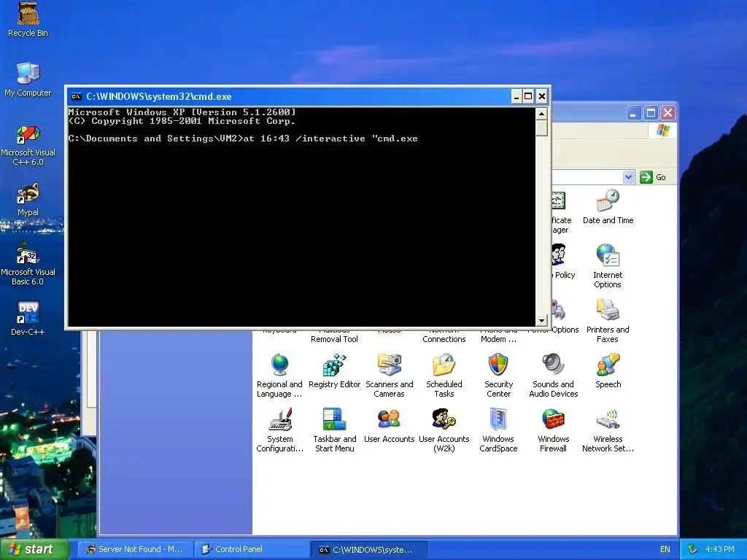747x560 pixels.
Task: Maximize the cmd.exe window
Action: [x=528, y=97]
